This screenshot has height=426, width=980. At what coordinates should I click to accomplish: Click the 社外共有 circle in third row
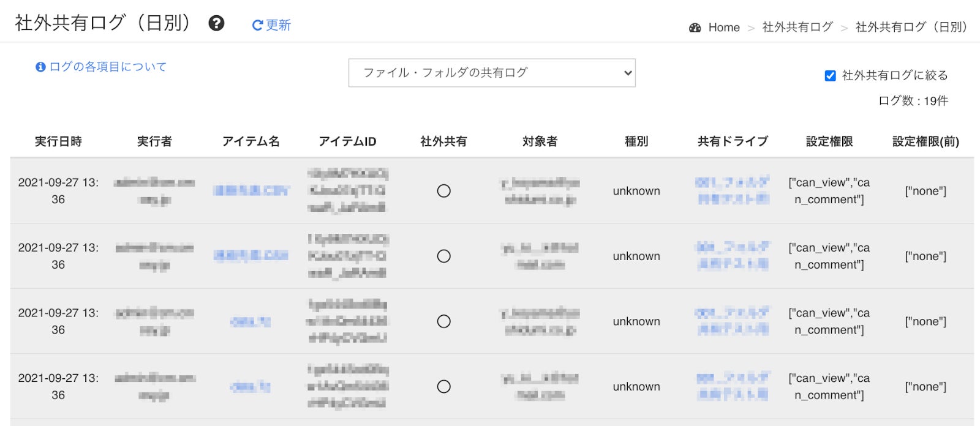[444, 321]
